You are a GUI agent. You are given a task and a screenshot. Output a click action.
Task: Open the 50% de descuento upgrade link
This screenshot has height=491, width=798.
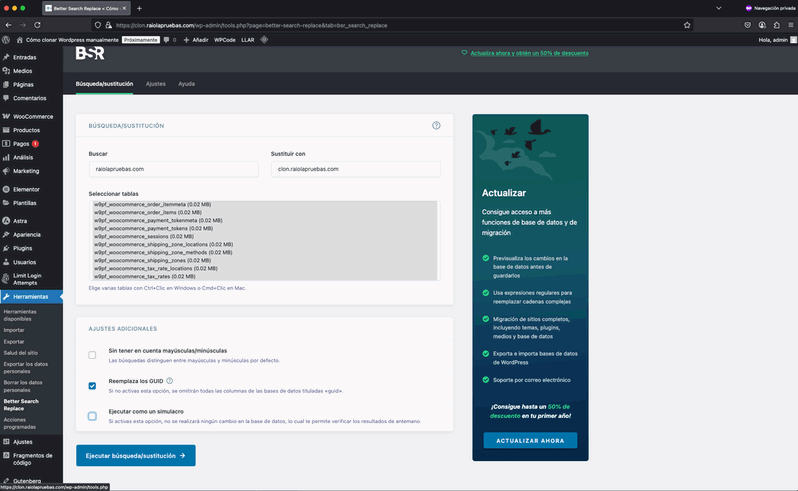(x=529, y=53)
